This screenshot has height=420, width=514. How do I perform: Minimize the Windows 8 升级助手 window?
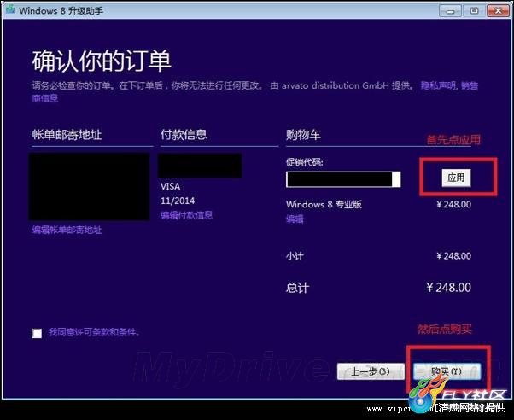click(x=450, y=11)
